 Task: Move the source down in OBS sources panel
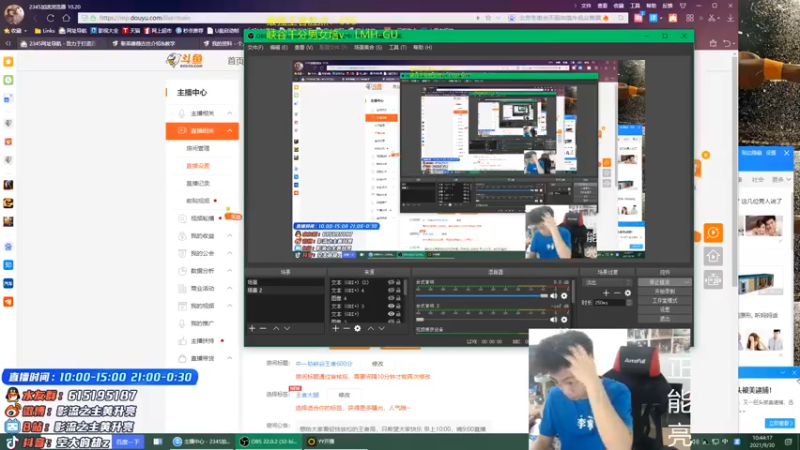click(382, 329)
